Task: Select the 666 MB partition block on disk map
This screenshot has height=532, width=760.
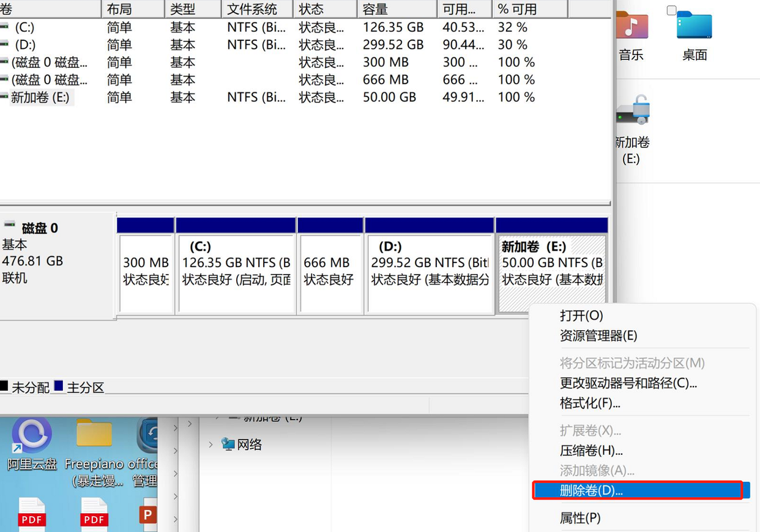Action: point(330,266)
